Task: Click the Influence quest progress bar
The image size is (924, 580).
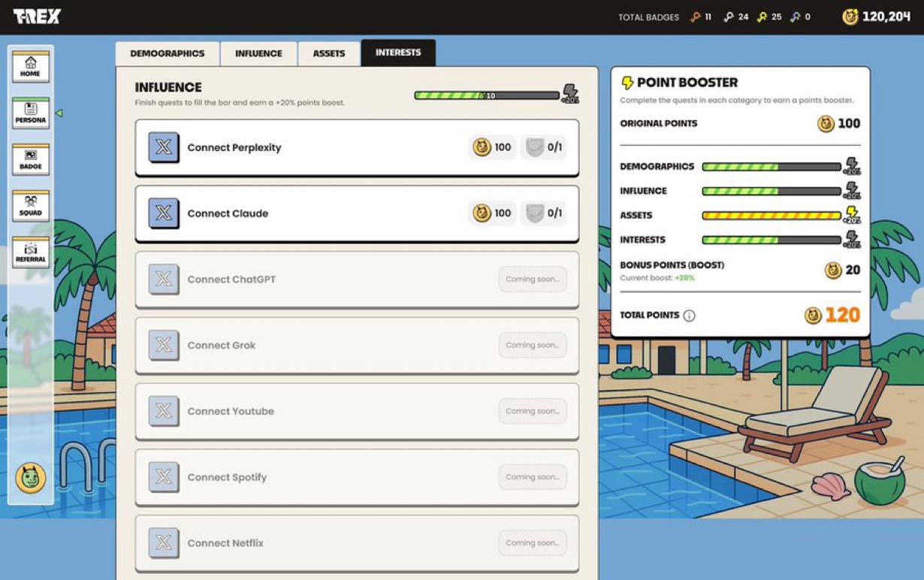Action: pyautogui.click(x=487, y=95)
